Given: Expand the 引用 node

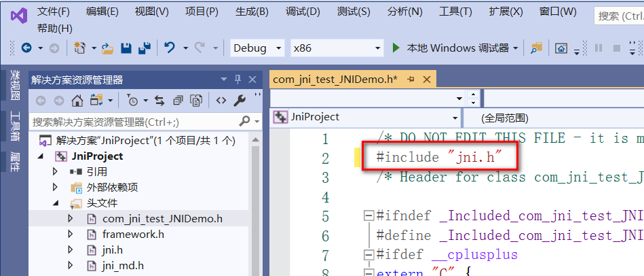Looking at the screenshot, I should [x=56, y=171].
